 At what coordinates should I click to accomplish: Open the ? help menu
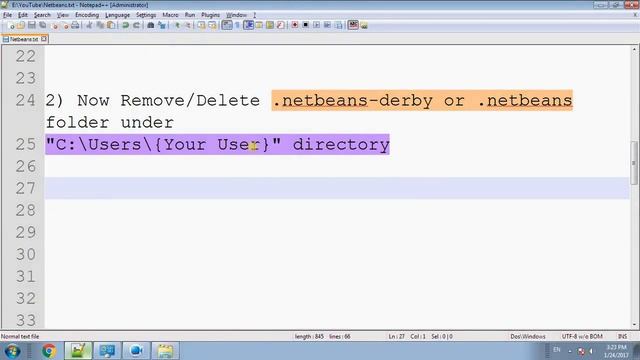coord(254,15)
